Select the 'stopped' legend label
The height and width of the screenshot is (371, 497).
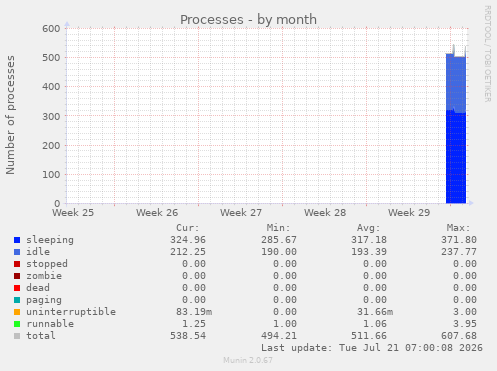(47, 264)
